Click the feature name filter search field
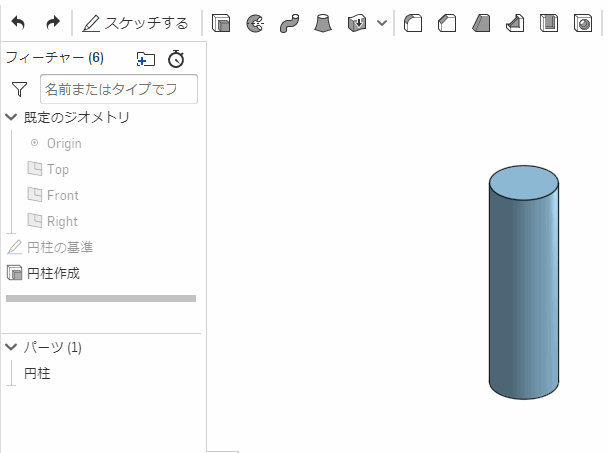Viewport: 609px width, 453px height. point(118,89)
